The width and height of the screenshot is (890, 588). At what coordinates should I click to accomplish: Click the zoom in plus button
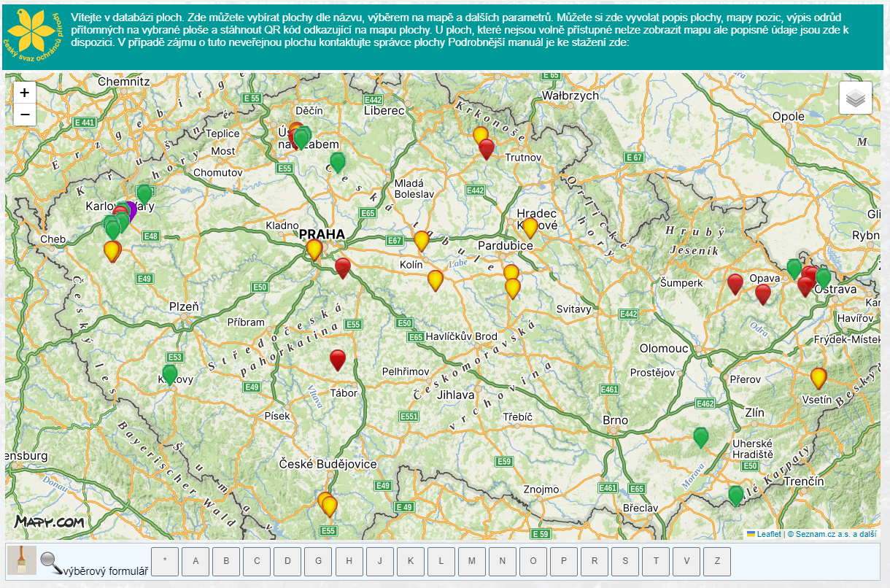[25, 93]
